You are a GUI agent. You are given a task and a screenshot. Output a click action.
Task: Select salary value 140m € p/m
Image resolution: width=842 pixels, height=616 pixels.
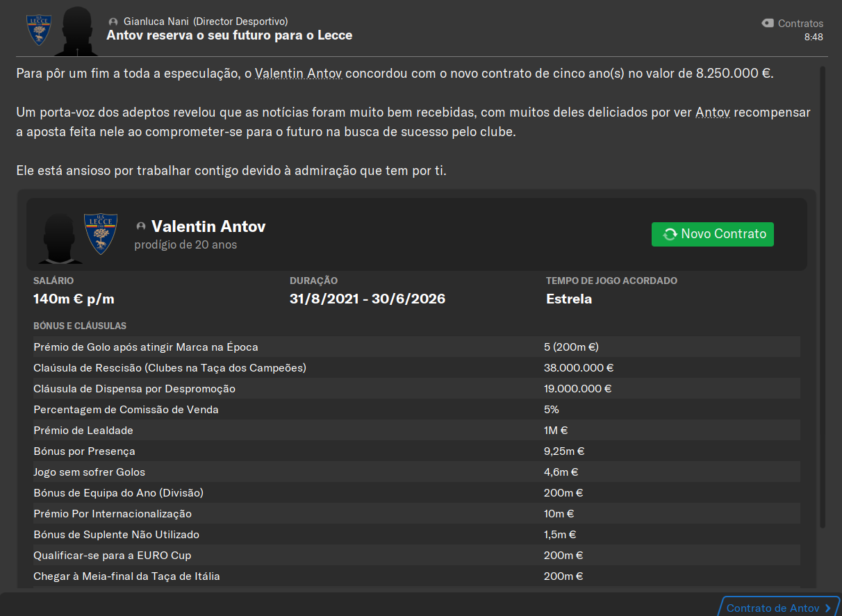[74, 299]
